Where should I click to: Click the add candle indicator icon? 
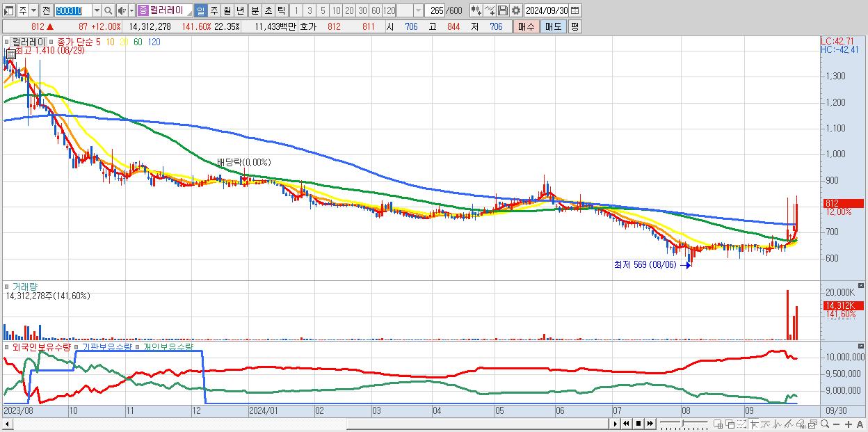pos(476,10)
